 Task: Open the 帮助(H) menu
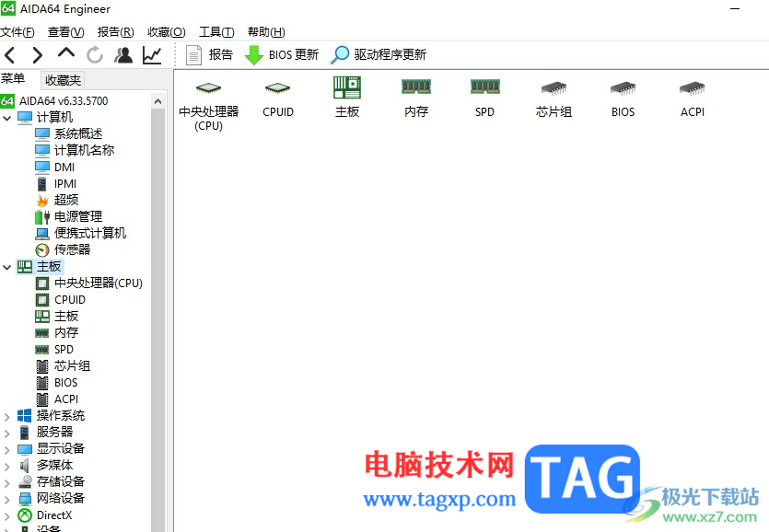pos(266,32)
